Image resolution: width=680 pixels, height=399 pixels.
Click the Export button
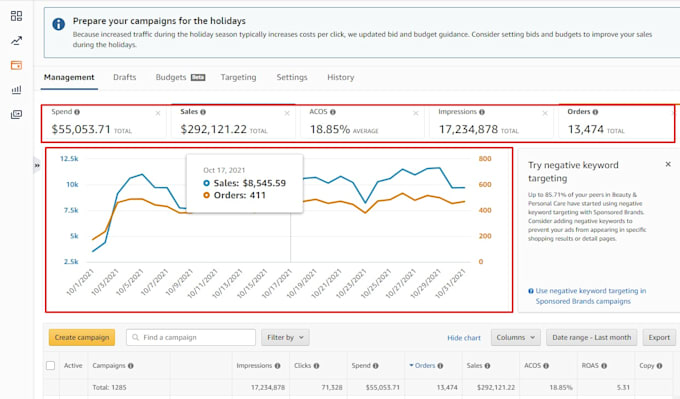[x=659, y=337]
